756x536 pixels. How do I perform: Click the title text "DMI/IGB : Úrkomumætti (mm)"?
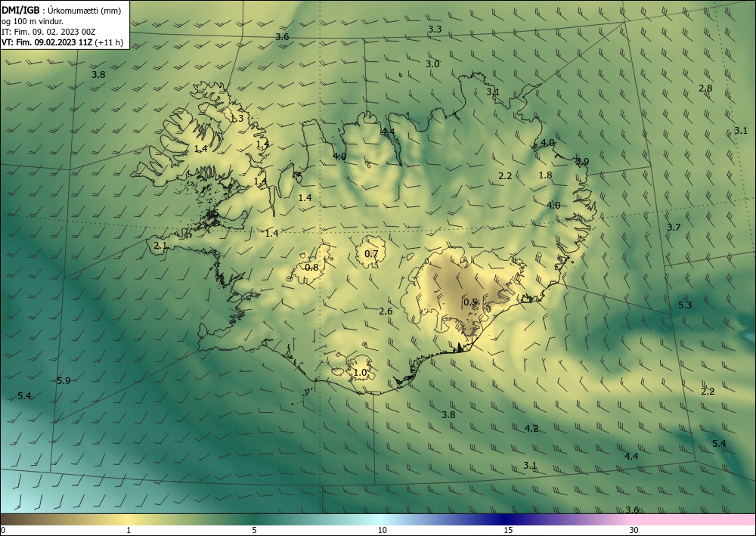click(61, 11)
